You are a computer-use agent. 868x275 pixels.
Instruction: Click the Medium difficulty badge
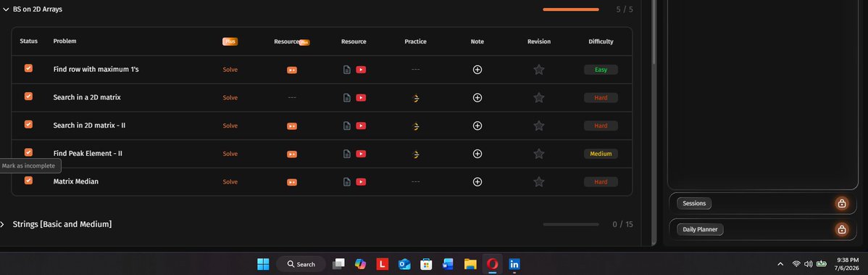(x=601, y=154)
